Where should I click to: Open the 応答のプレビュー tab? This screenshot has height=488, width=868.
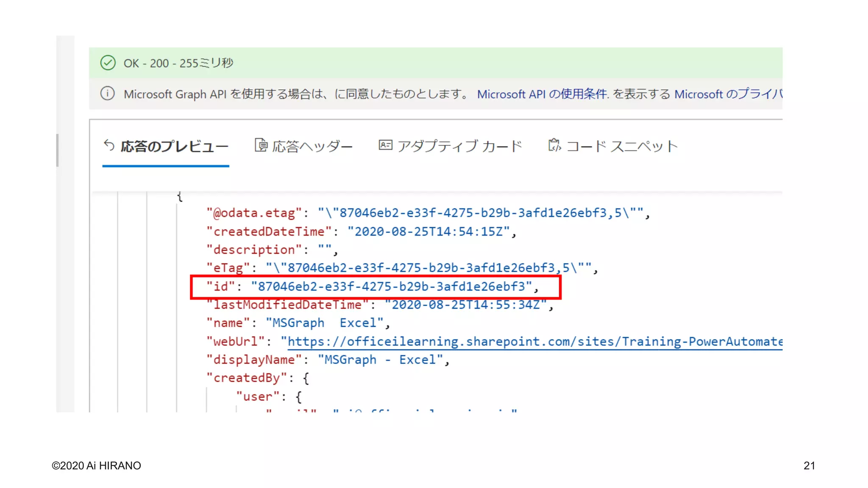pyautogui.click(x=174, y=147)
